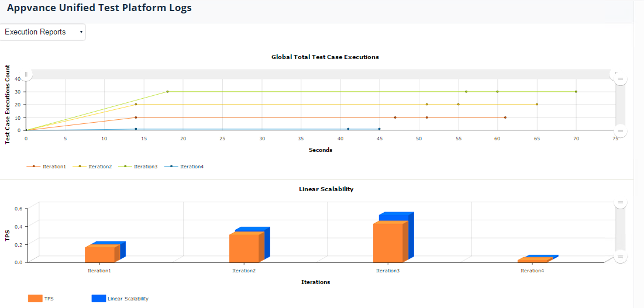The height and width of the screenshot is (308, 644).
Task: Select Iteration4 data point at 45 seconds
Action: pos(380,129)
